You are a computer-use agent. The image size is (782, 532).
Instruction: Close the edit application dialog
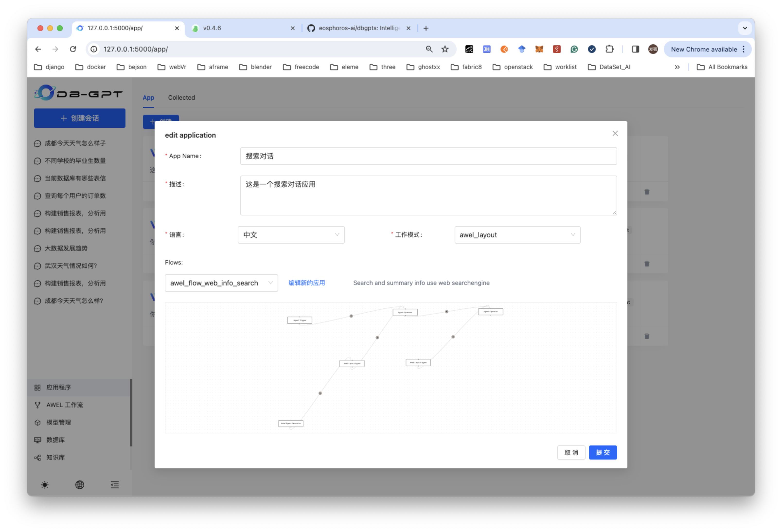pyautogui.click(x=615, y=133)
